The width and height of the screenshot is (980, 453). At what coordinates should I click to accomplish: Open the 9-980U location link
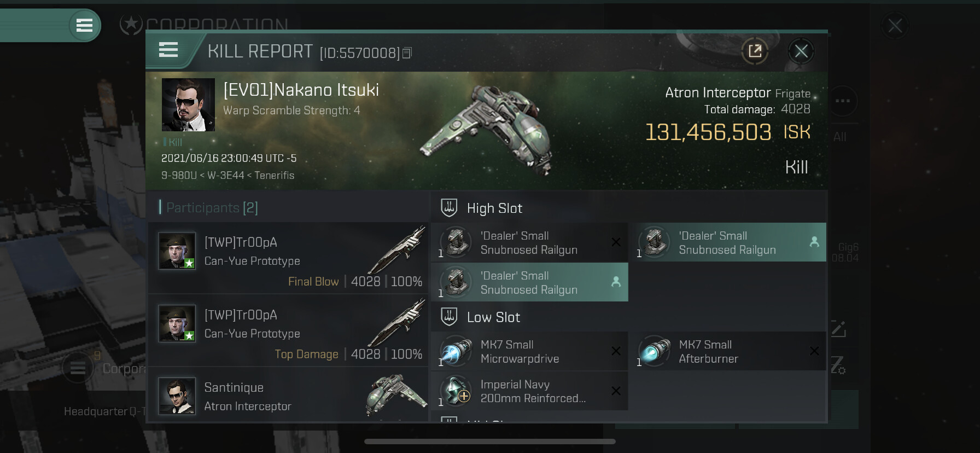(179, 175)
